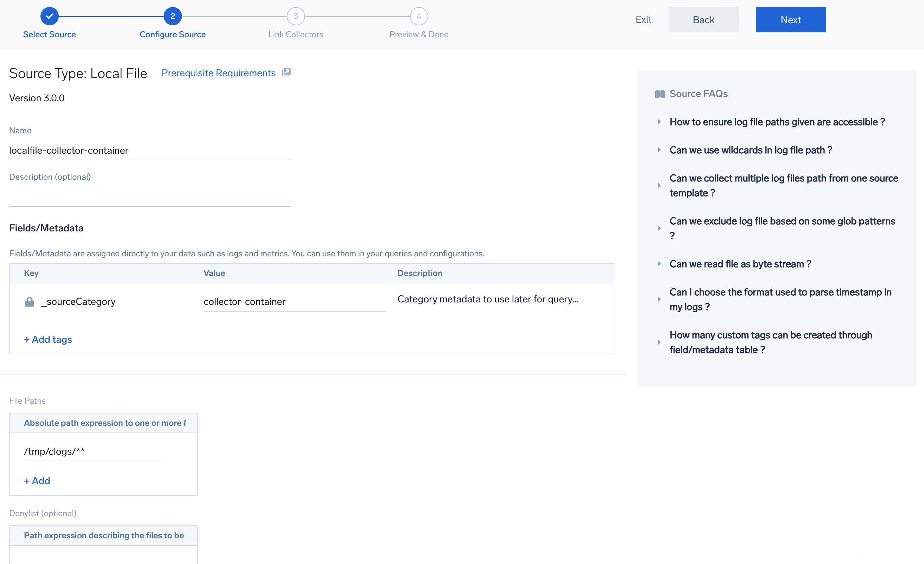The width and height of the screenshot is (924, 564).
Task: Click the step 4 Preview & Done circle
Action: point(418,16)
